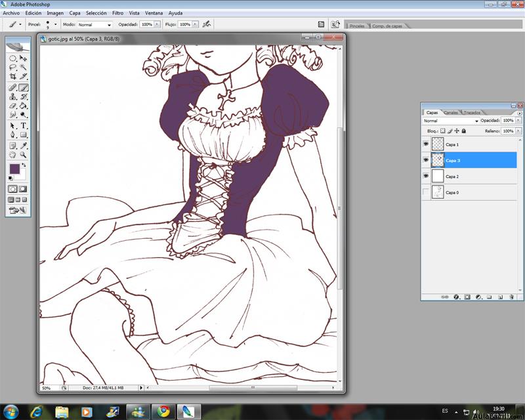Viewport: 525px width, 420px height.
Task: Select the Pen tool
Action: pos(12,135)
